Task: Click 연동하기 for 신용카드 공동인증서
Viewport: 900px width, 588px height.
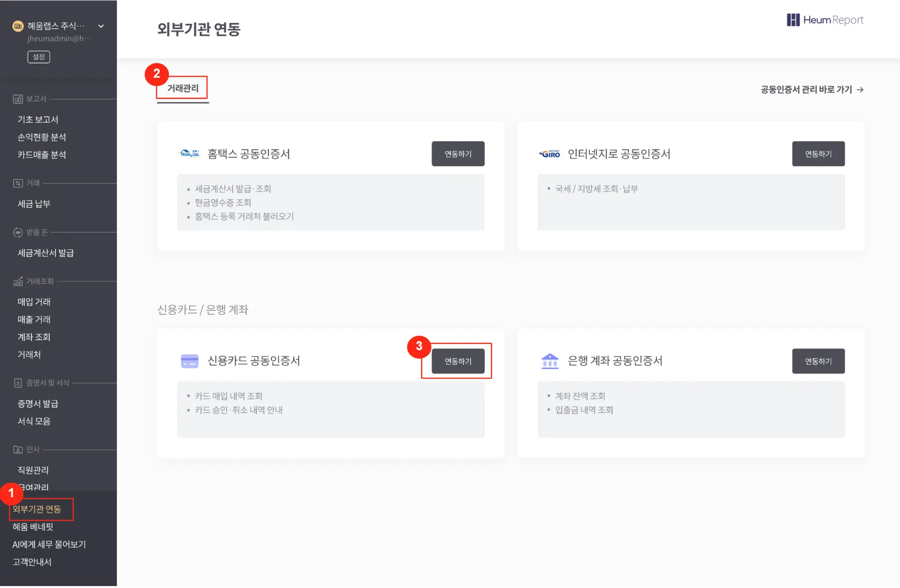Action: click(458, 361)
